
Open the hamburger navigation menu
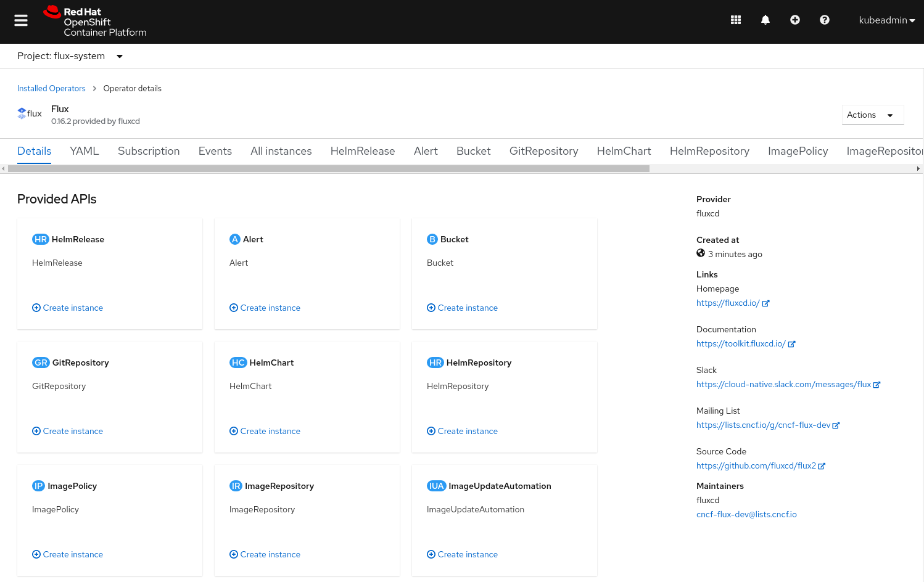21,20
